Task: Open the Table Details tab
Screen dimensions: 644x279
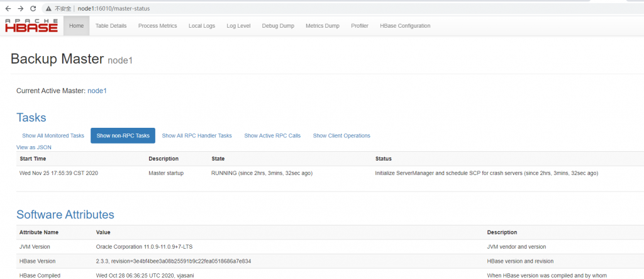Action: point(111,26)
